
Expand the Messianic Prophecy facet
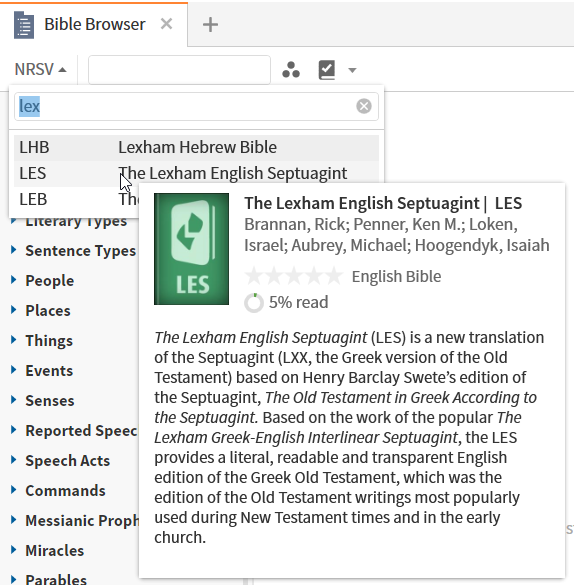click(14, 520)
